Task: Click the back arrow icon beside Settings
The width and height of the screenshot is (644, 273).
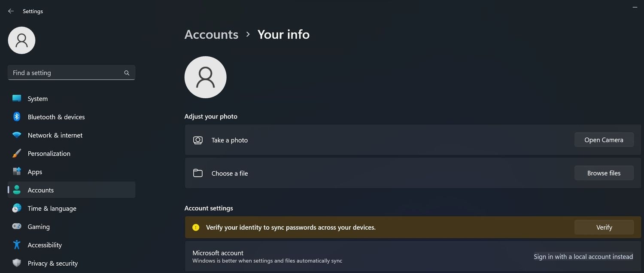Action: (x=11, y=11)
